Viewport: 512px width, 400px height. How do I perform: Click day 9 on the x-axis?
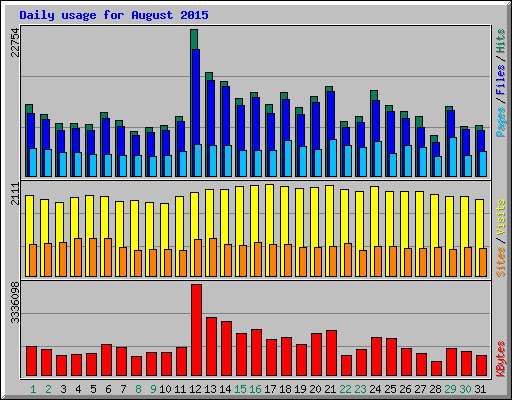(153, 389)
